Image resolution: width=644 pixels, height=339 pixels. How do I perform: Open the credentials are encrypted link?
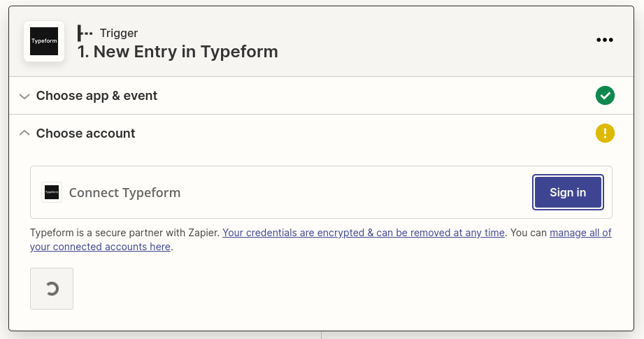[364, 233]
